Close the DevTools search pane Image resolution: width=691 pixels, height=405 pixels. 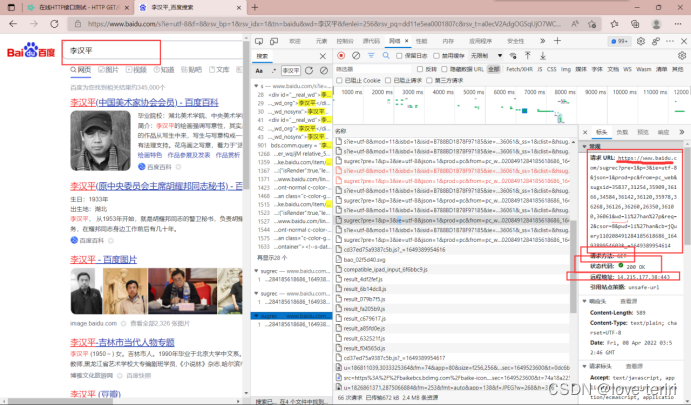point(323,56)
